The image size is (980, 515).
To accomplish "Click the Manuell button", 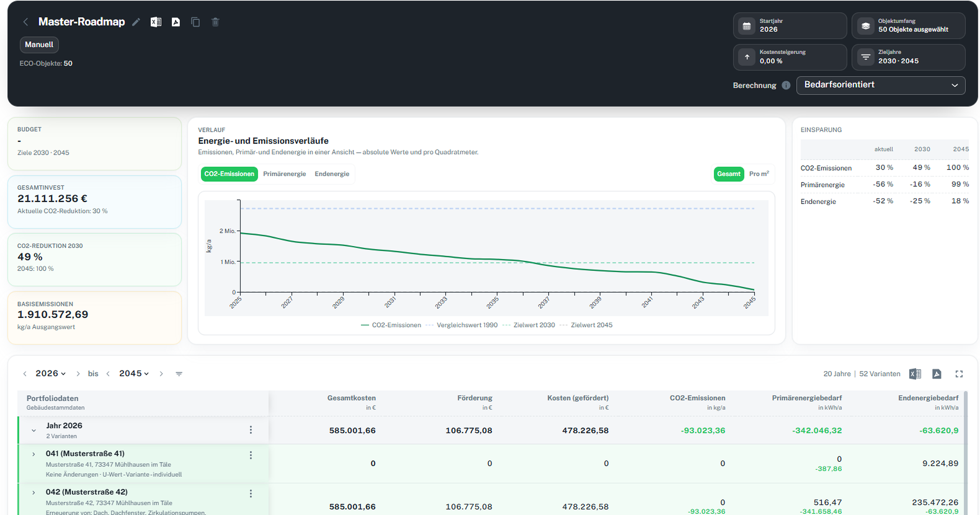I will tap(39, 44).
